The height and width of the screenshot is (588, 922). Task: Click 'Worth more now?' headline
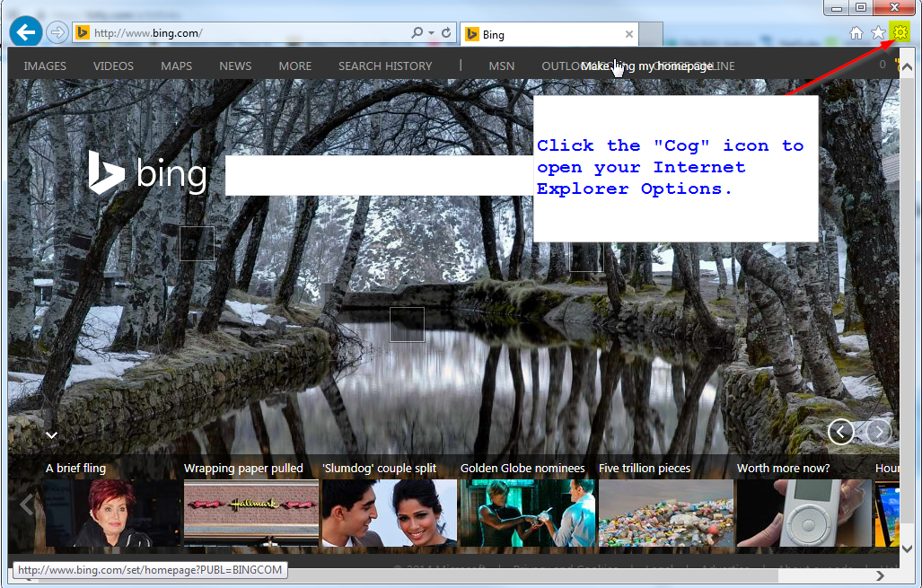tap(783, 468)
